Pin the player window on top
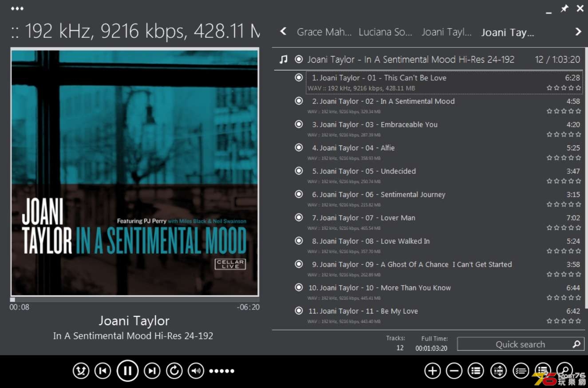This screenshot has width=588, height=388. tap(564, 8)
